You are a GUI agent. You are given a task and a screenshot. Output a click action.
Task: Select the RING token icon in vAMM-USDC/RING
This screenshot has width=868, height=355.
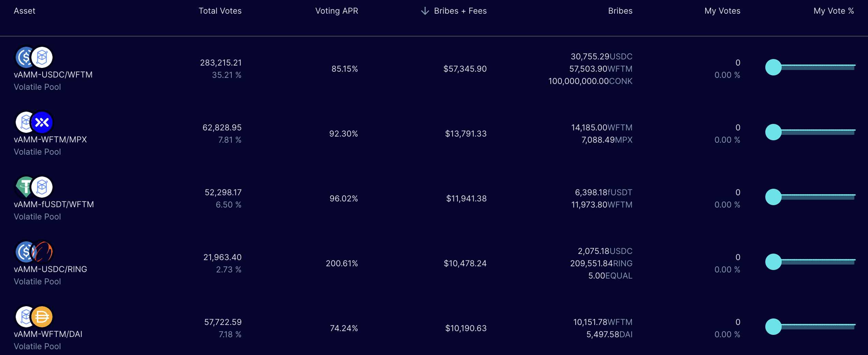(x=42, y=252)
